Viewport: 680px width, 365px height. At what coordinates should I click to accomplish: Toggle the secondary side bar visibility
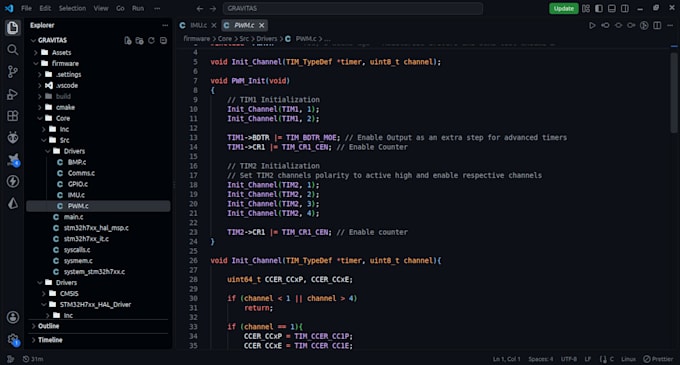pyautogui.click(x=625, y=8)
